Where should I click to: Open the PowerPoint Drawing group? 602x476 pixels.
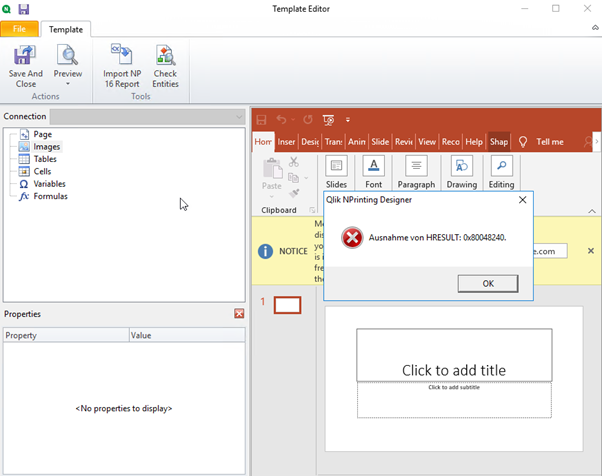coord(461,171)
